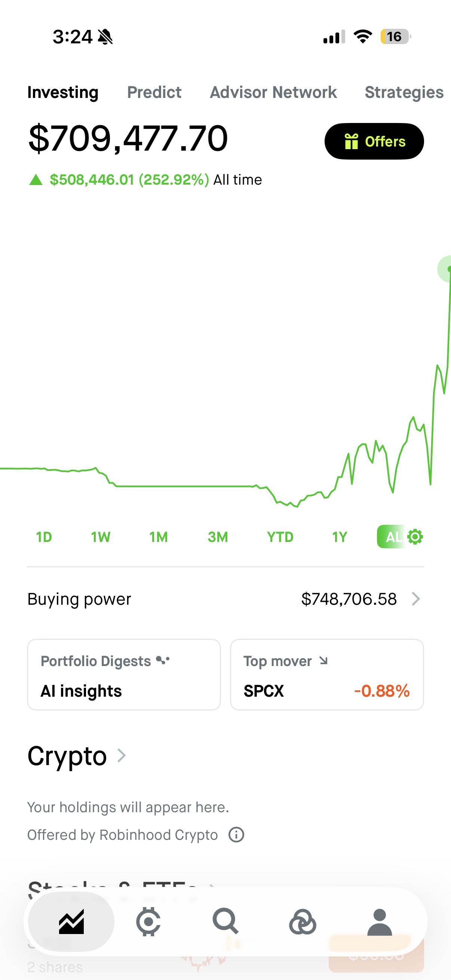Tap the search magnifier icon
Screen dimensions: 451x980
point(225,921)
